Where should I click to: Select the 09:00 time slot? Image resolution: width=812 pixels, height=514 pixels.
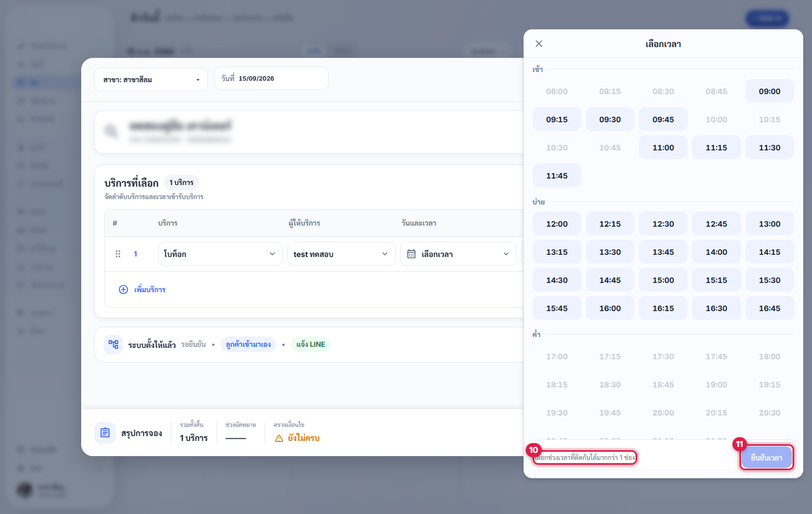[x=770, y=91]
